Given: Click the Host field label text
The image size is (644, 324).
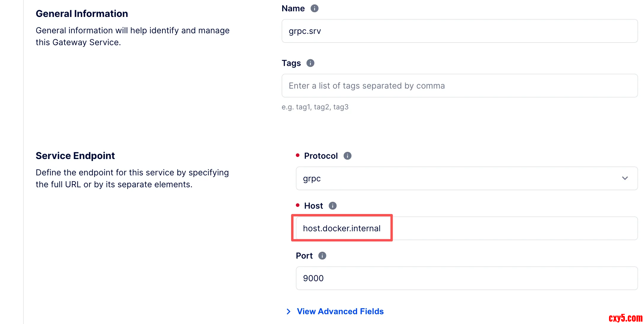Looking at the screenshot, I should [x=313, y=206].
